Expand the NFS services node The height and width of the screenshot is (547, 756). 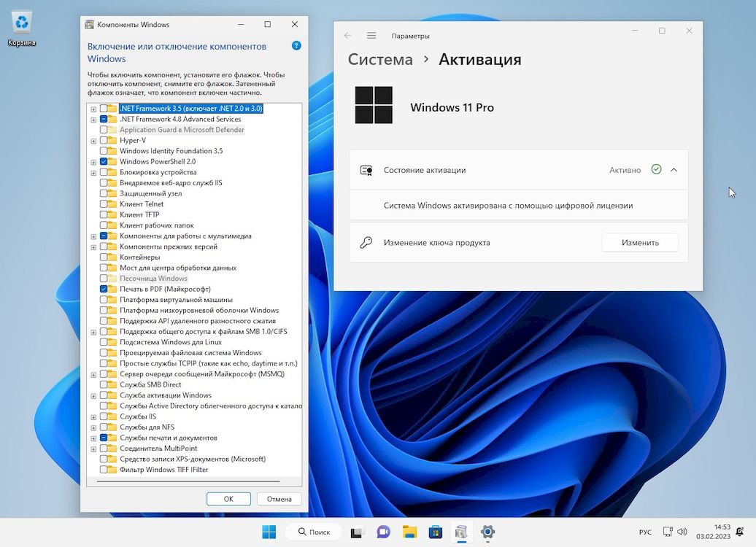coord(93,427)
